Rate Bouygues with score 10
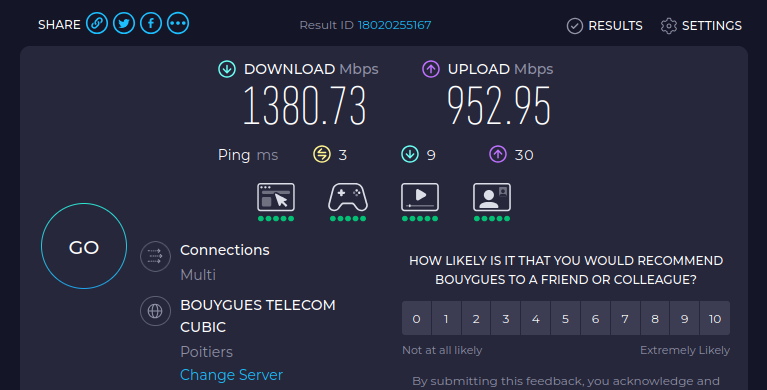 coord(715,319)
